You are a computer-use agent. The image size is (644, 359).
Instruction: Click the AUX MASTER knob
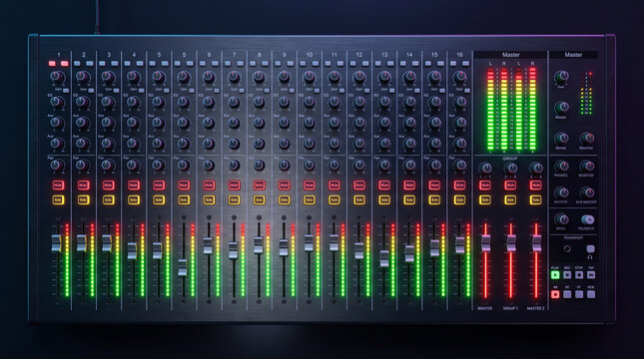[x=587, y=192]
